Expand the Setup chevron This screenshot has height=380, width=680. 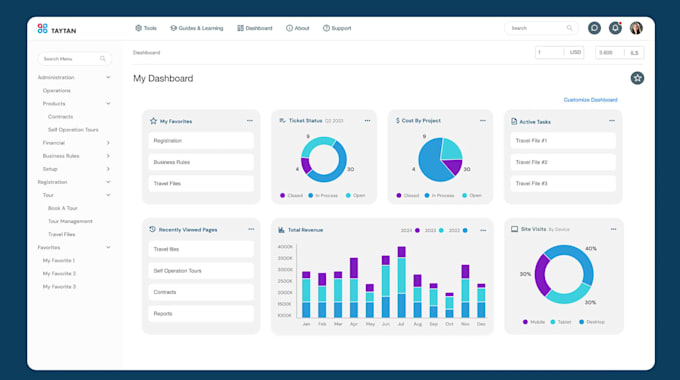tap(108, 169)
